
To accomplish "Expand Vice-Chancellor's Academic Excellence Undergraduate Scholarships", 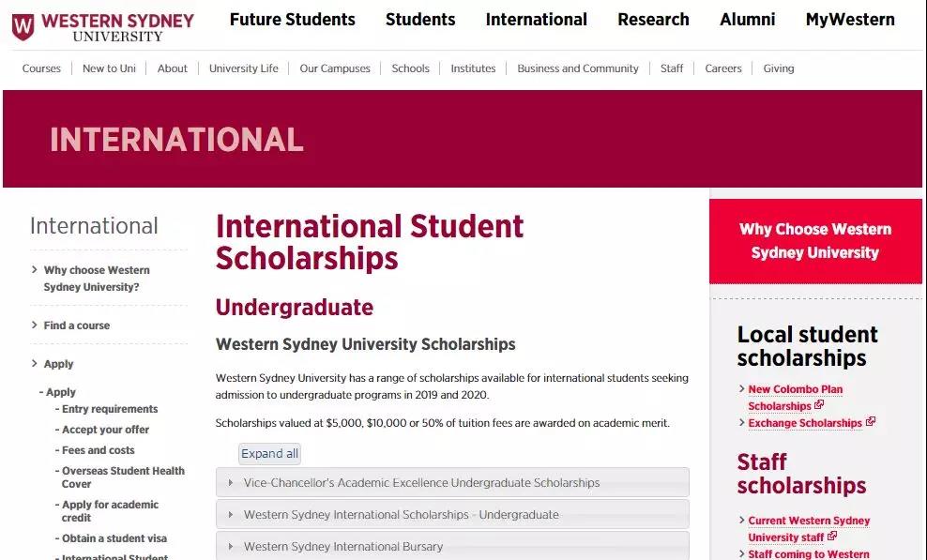I will (452, 483).
